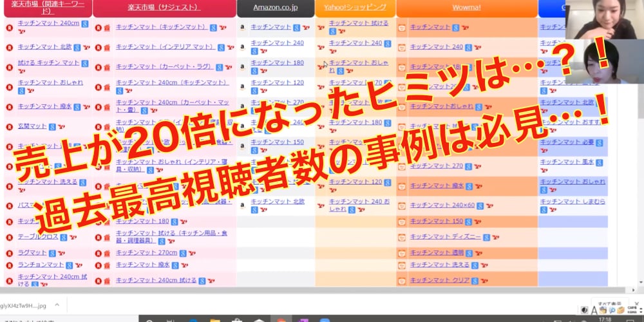The image size is (644, 322).
Task: Click home icon beside キッチンマット 270cm suggestion
Action: click(x=107, y=253)
